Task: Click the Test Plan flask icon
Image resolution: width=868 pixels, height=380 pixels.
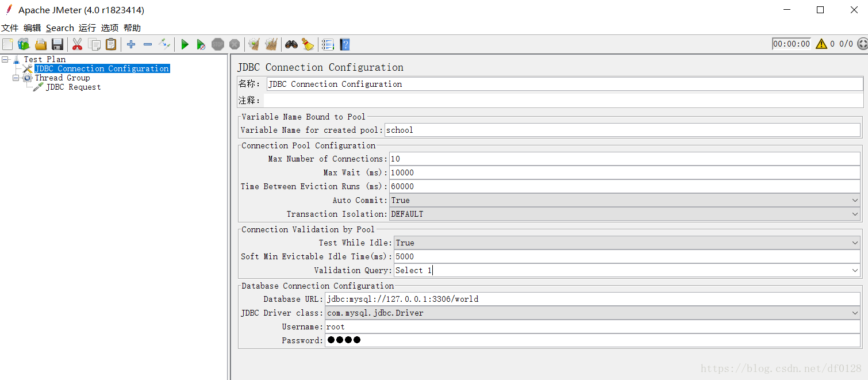Action: 17,59
